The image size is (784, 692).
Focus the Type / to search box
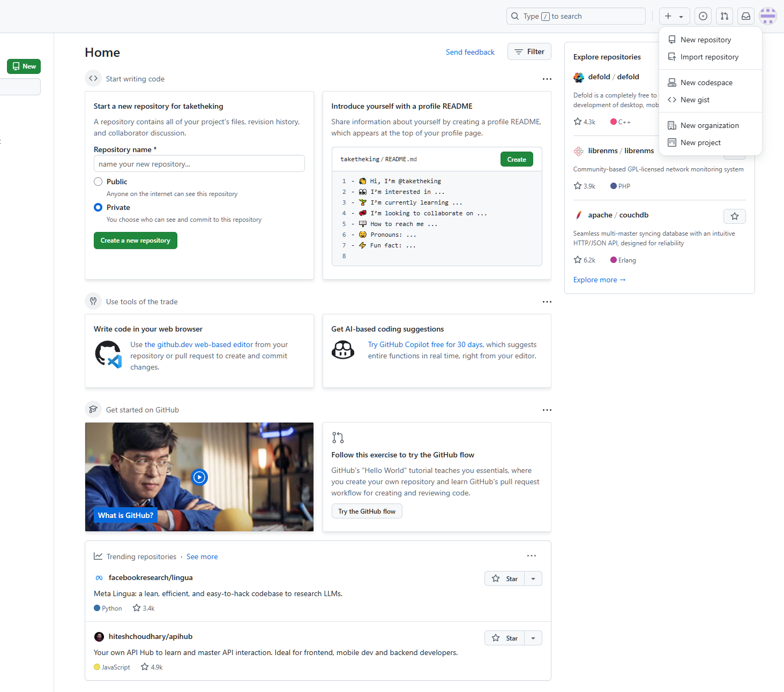click(576, 16)
